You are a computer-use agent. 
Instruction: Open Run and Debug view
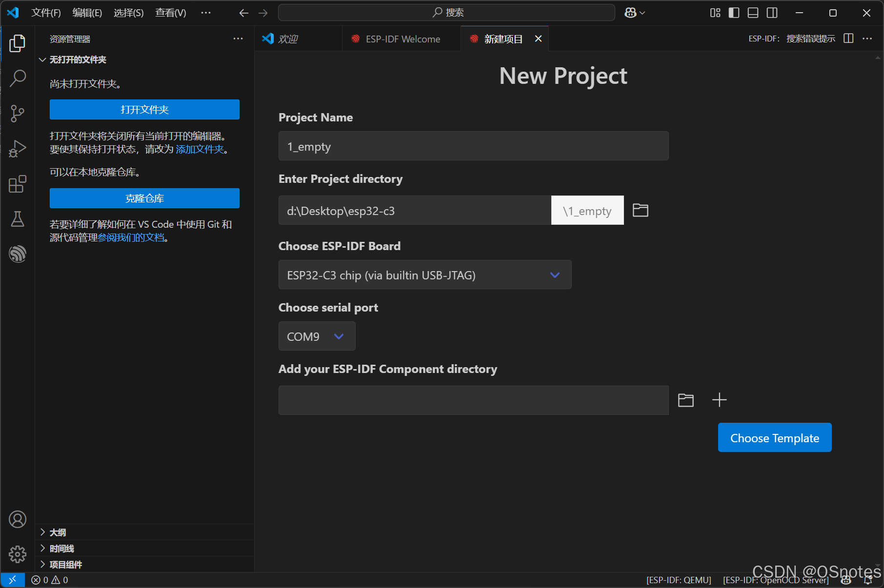[x=18, y=149]
